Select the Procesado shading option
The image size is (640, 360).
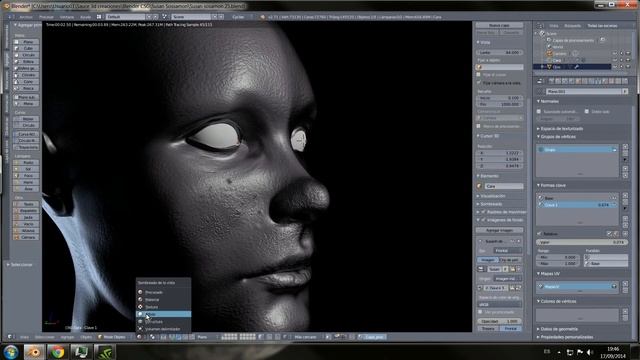[163, 292]
